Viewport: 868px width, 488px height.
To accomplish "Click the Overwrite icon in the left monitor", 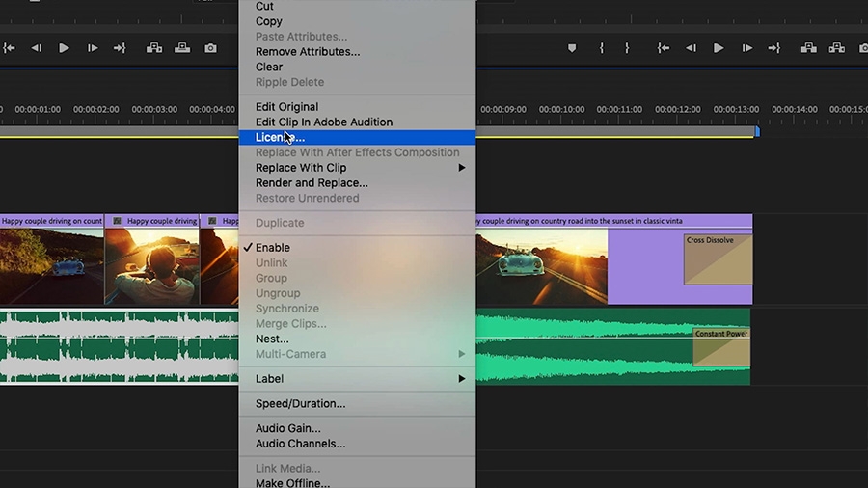I will [x=182, y=48].
